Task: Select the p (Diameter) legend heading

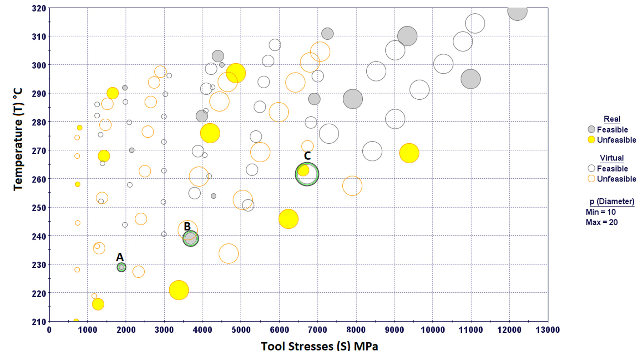Action: tap(612, 201)
